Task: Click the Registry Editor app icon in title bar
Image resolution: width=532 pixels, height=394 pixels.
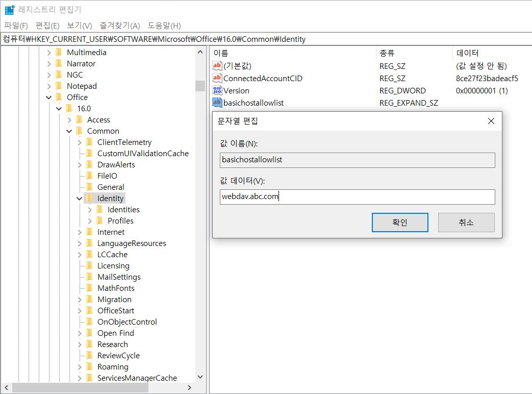Action: click(x=10, y=10)
